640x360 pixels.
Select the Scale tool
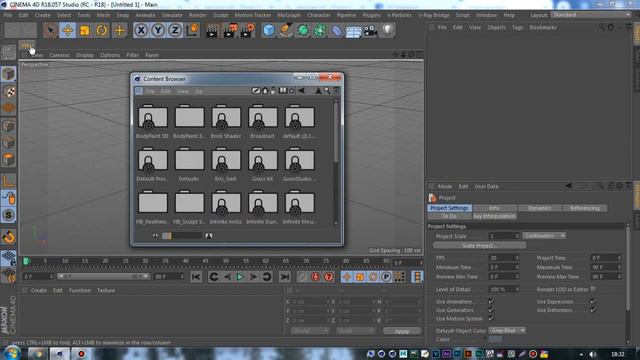point(84,30)
